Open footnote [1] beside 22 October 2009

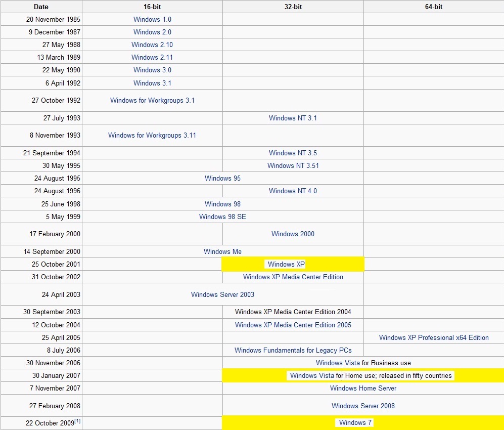tap(77, 421)
